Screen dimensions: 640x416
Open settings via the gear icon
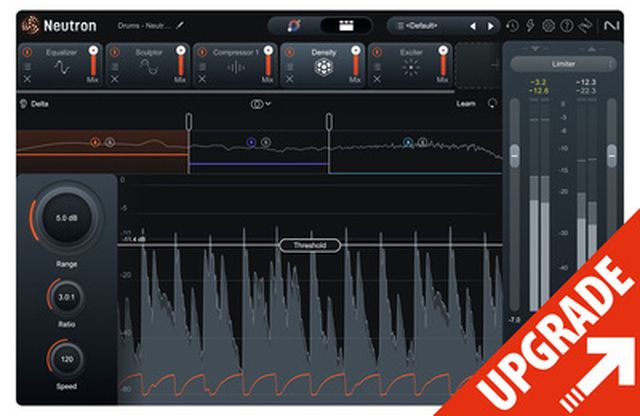(548, 25)
